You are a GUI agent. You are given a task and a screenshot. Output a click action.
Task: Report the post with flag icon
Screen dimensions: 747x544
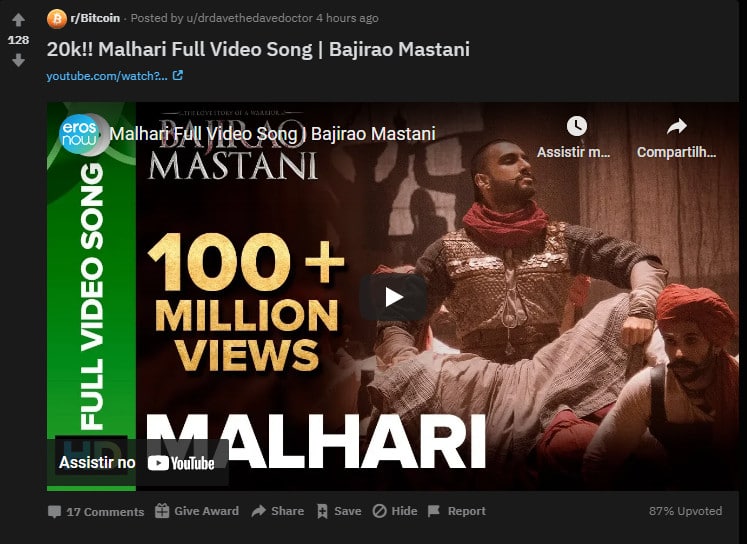457,511
